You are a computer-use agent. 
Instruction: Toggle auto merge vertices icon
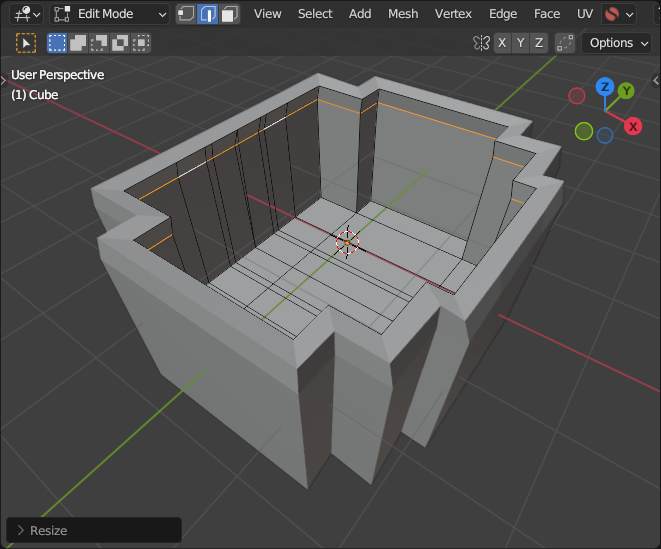(565, 43)
